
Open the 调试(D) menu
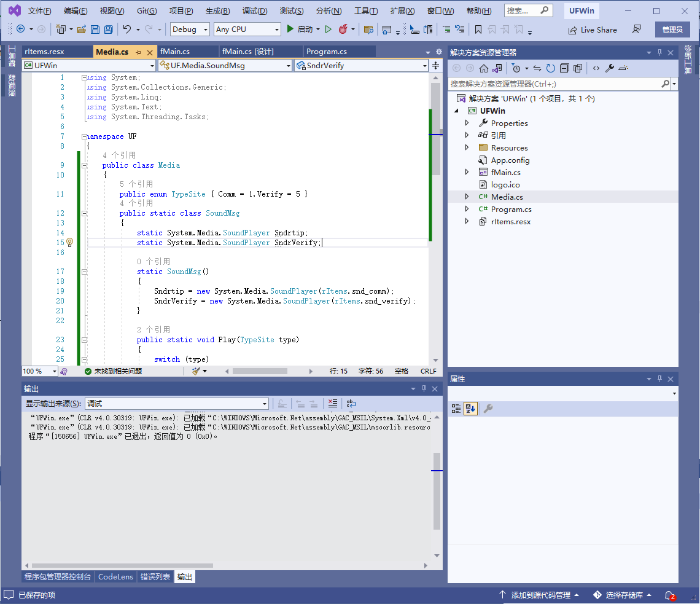tap(254, 10)
